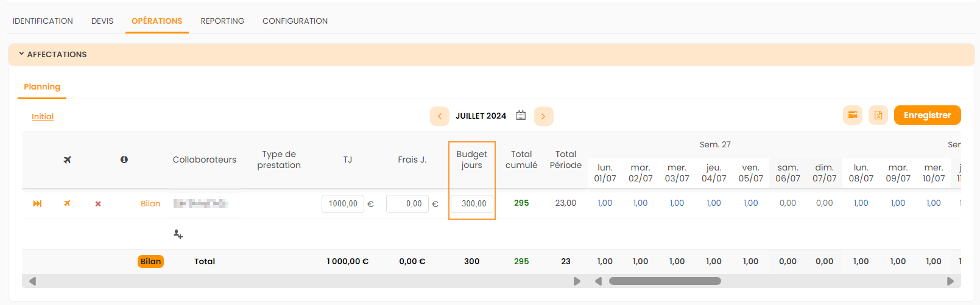Click the Budget jours input field
This screenshot has width=980, height=305.
[472, 204]
